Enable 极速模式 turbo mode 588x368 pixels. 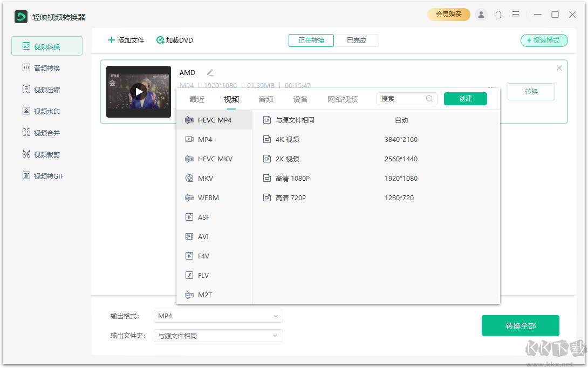coord(544,40)
